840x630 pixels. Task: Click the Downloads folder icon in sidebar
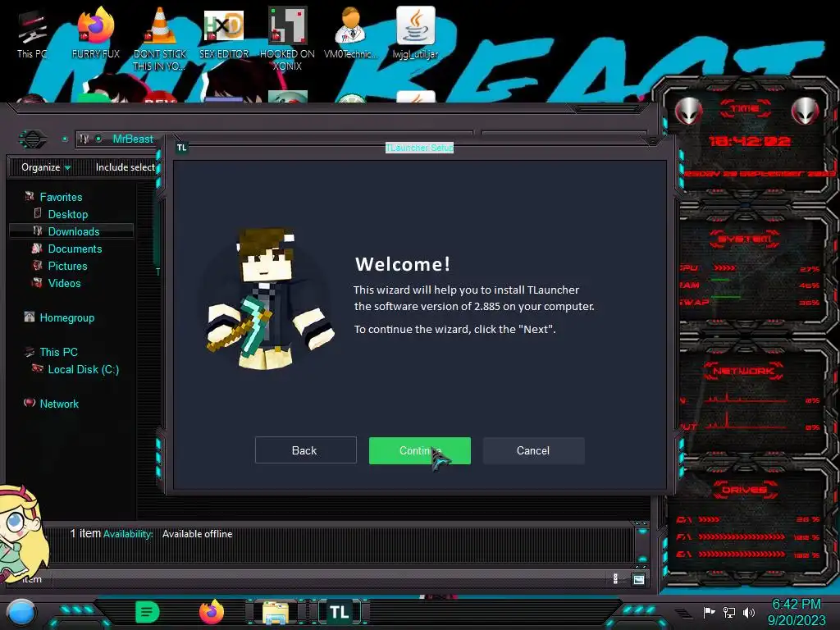tap(38, 231)
